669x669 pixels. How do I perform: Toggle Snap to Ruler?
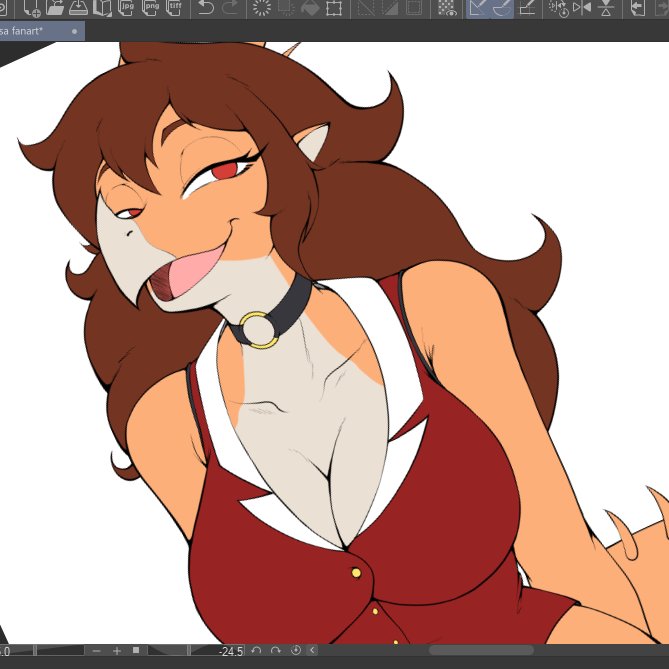pos(478,8)
